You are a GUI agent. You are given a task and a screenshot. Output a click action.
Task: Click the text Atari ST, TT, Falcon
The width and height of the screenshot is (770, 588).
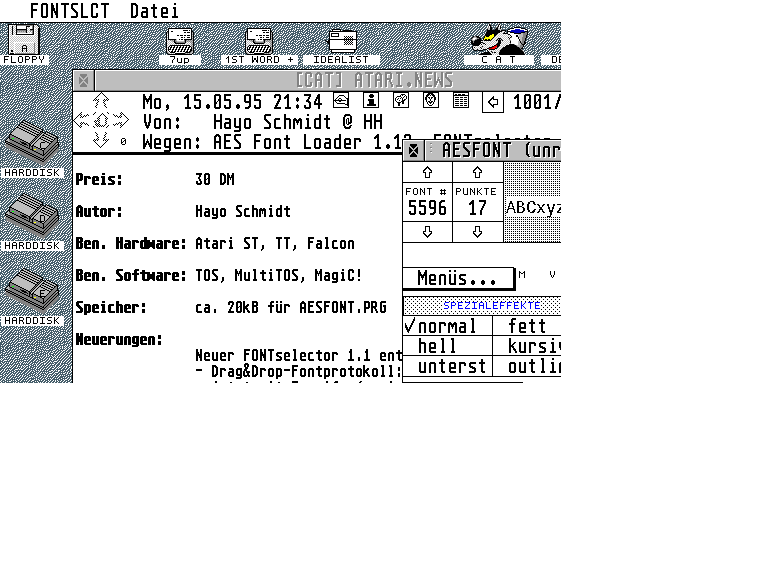(x=275, y=244)
